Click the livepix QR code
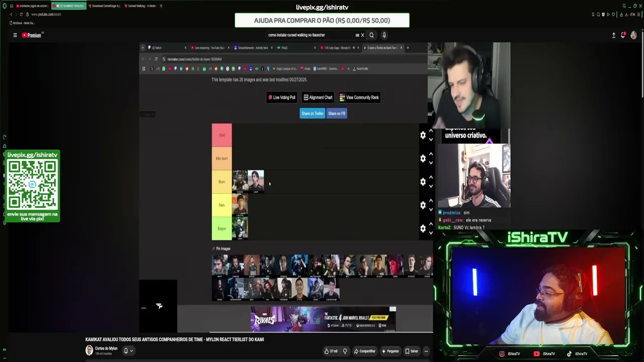This screenshot has height=362, width=644. pyautogui.click(x=32, y=185)
